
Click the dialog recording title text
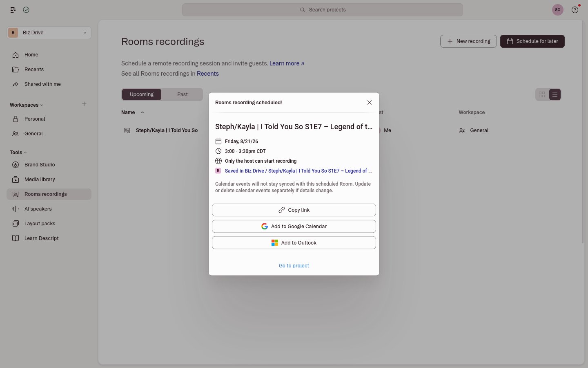294,127
